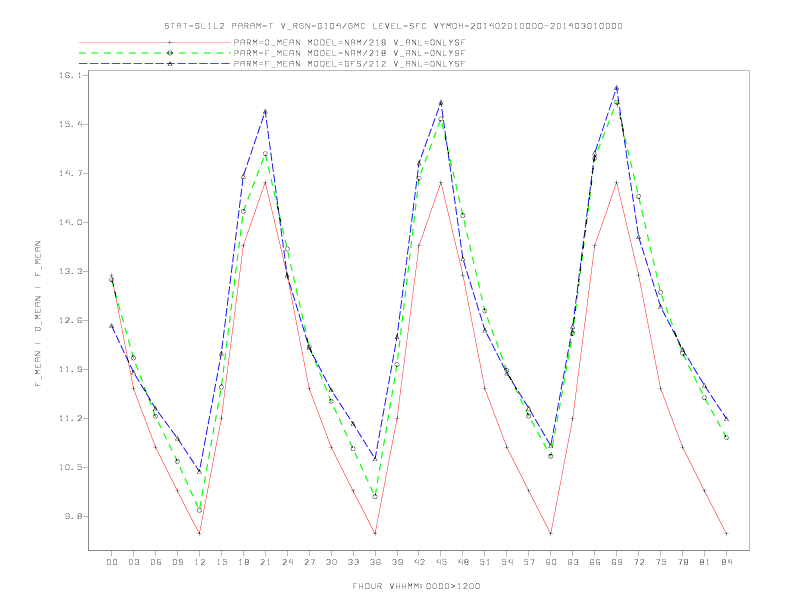Click x-axis tick label 18
Viewport: 792px width, 612px height.
(x=243, y=562)
